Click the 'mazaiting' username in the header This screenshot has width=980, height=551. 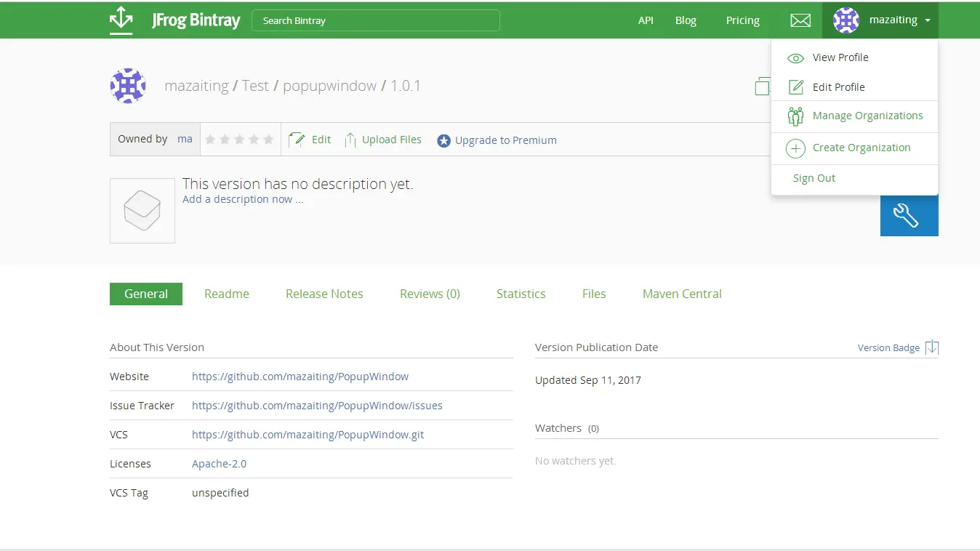(893, 20)
